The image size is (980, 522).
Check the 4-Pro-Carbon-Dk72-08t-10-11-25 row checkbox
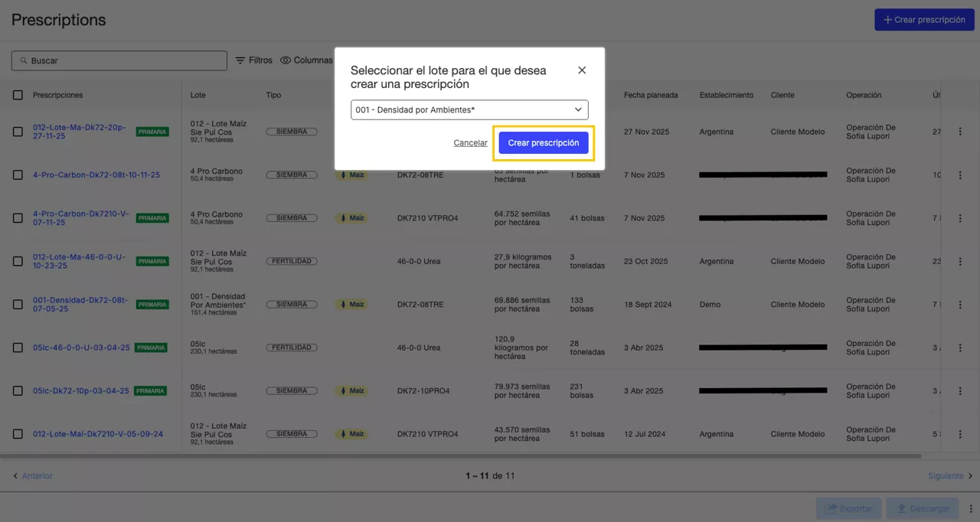[x=18, y=175]
